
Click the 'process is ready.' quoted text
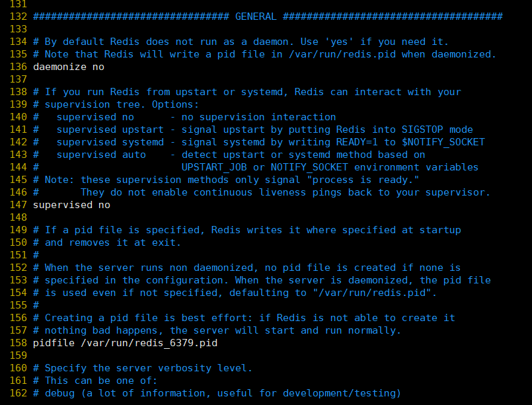pyautogui.click(x=363, y=180)
